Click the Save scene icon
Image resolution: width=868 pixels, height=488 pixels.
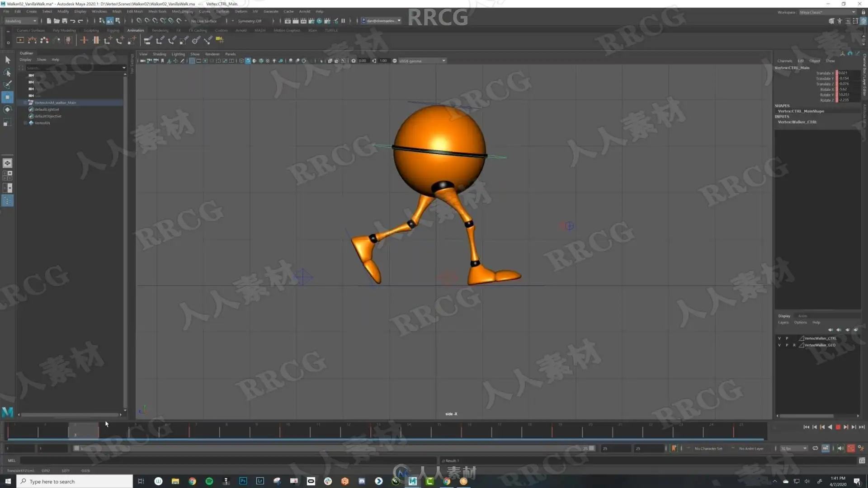[65, 21]
